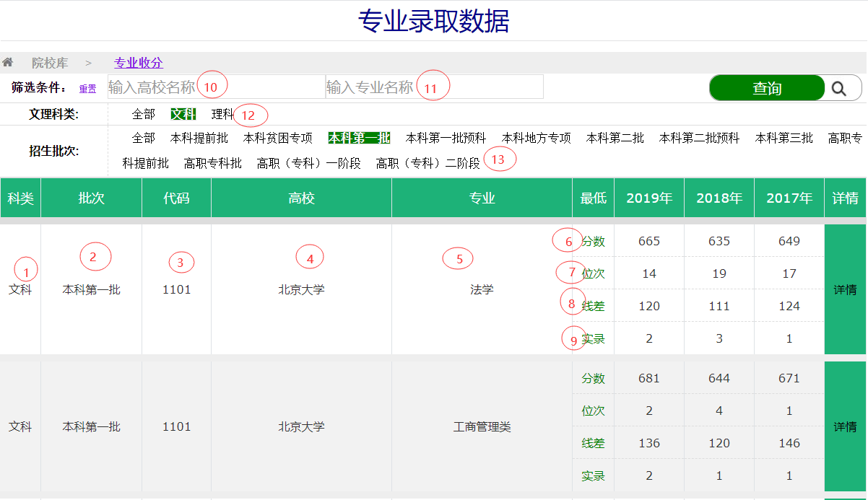Open 详情 for 北京大学 法学

845,289
